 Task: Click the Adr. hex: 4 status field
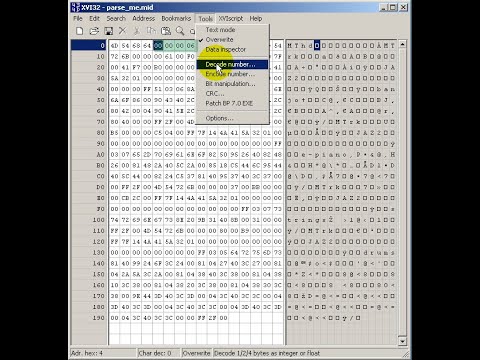pos(103,353)
